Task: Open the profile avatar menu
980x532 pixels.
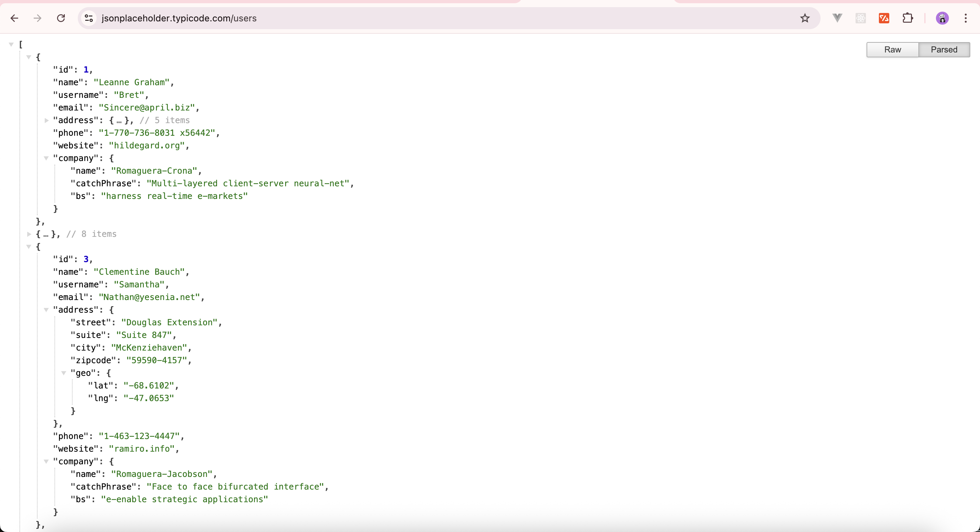Action: 942,18
